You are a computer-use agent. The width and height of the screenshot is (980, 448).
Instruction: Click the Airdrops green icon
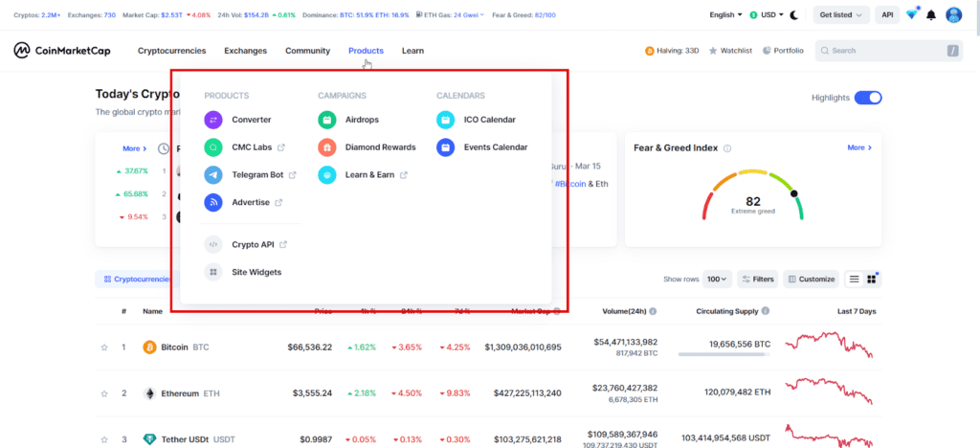point(327,120)
